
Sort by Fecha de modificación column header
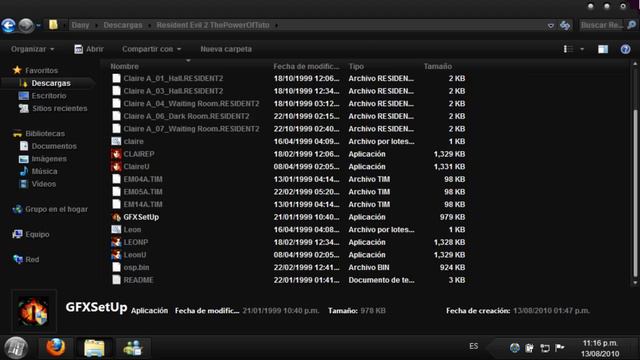coord(306,66)
